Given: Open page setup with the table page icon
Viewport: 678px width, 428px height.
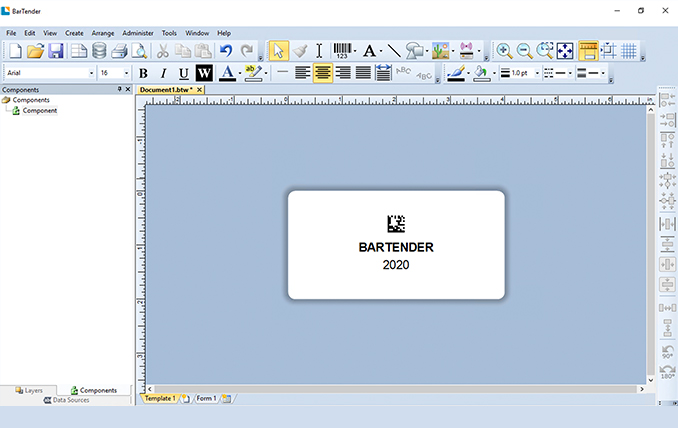Looking at the screenshot, I should pyautogui.click(x=79, y=51).
